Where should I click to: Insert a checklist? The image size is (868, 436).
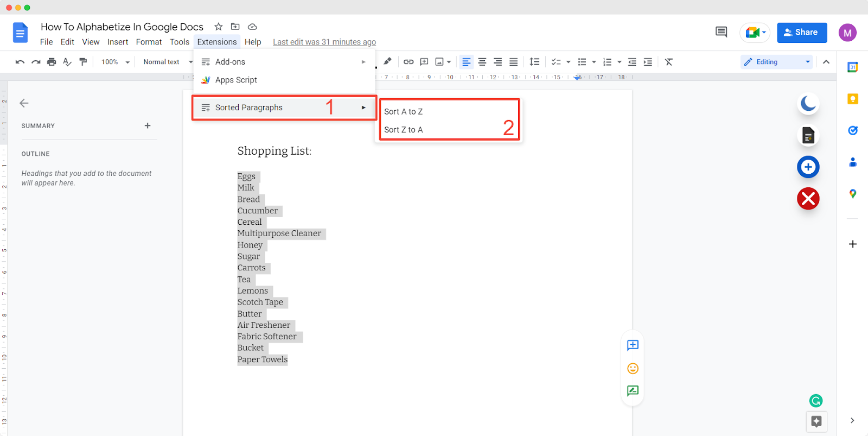pos(556,62)
